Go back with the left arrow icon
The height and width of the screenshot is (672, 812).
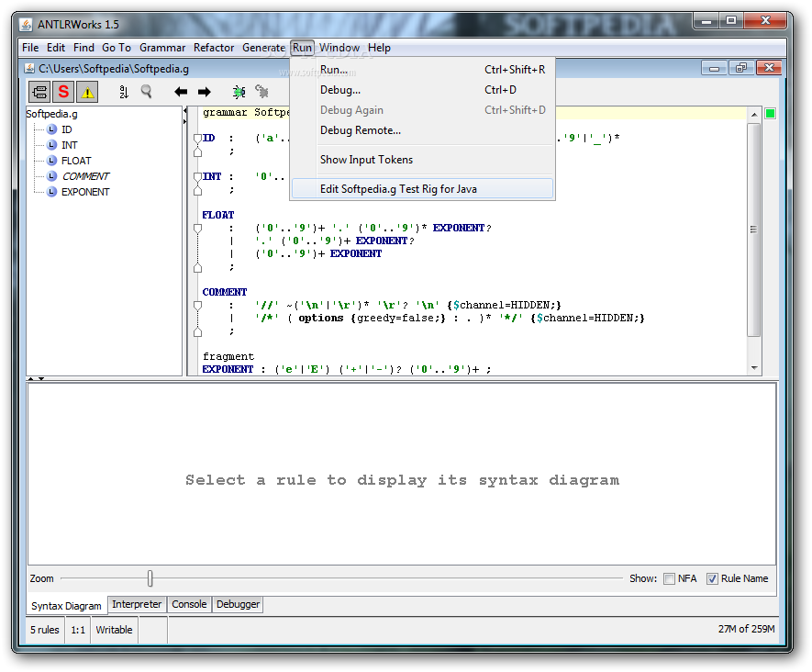pos(181,91)
